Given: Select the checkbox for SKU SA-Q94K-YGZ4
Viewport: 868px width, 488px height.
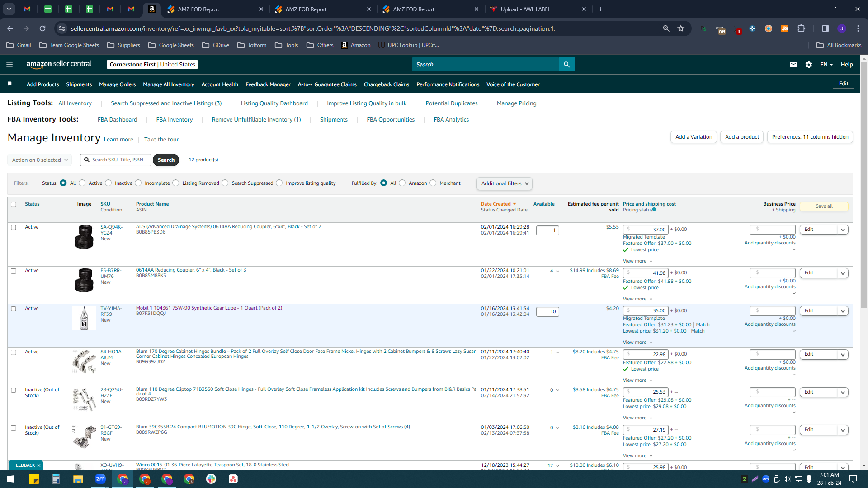Looking at the screenshot, I should click(x=14, y=228).
